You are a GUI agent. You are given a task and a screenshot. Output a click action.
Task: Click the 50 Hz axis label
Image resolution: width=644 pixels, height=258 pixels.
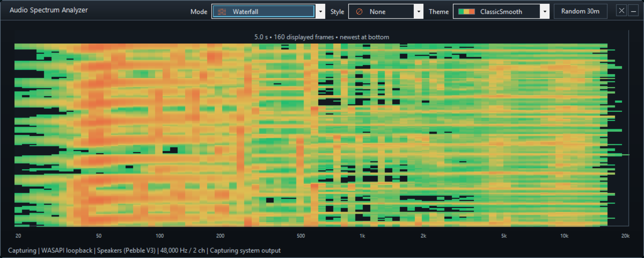(99, 236)
